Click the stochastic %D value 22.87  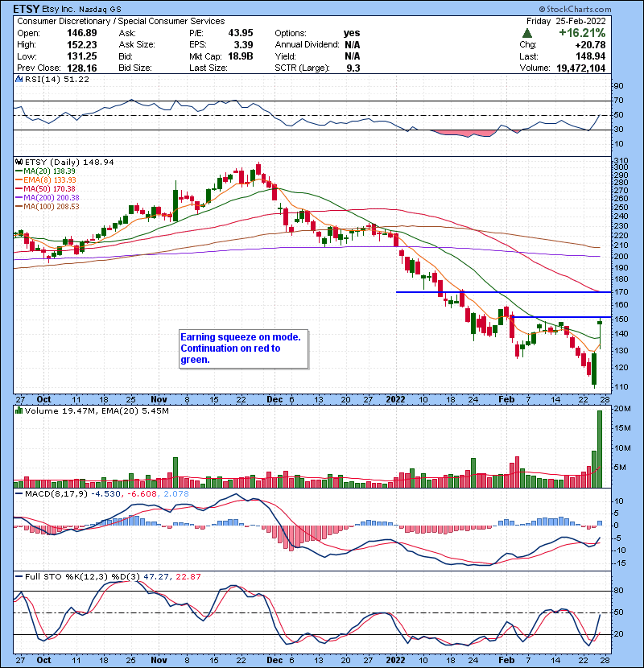click(188, 576)
